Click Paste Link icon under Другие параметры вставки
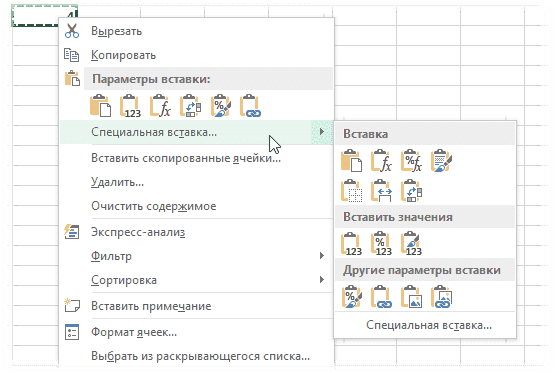The height and width of the screenshot is (373, 555). 381,297
